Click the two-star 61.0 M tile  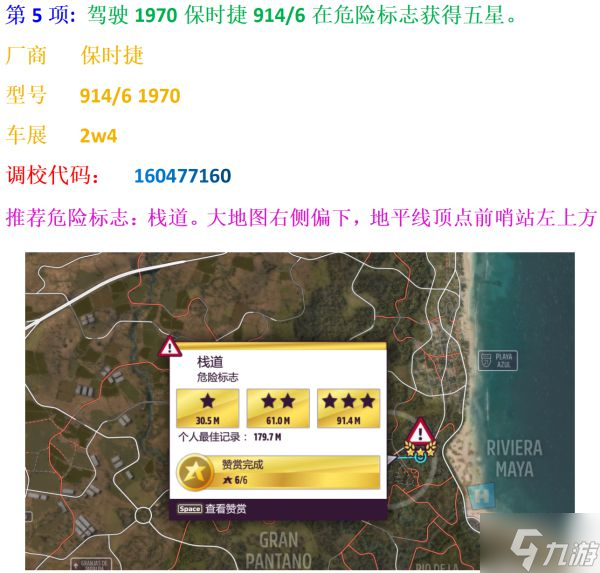(x=278, y=408)
